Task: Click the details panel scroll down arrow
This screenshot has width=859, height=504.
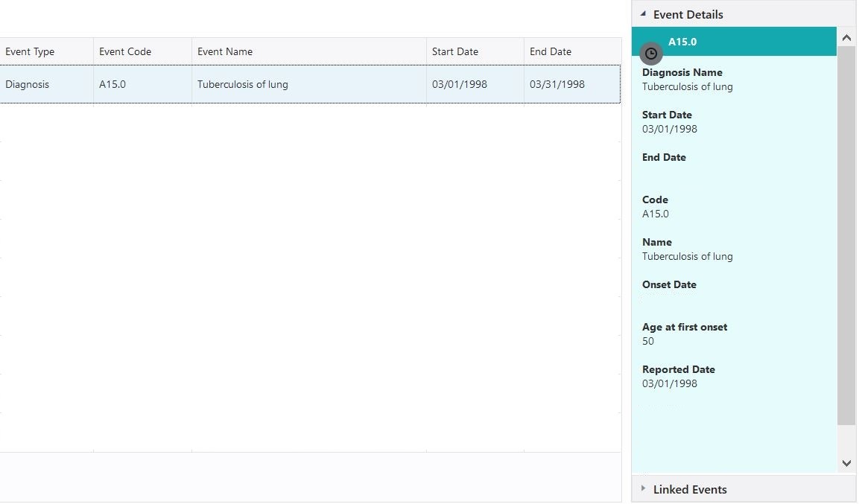Action: (x=846, y=464)
